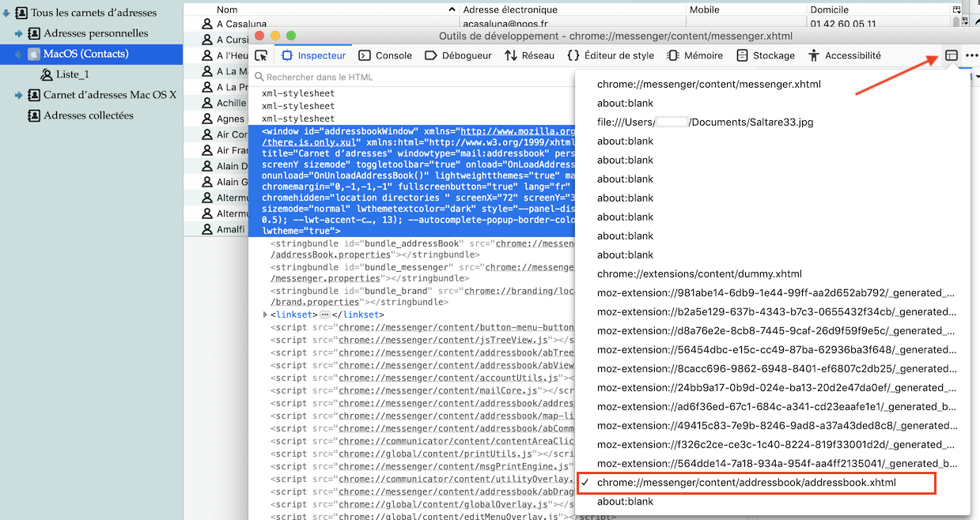The height and width of the screenshot is (520, 980).
Task: Click the A Casaluna contact icon
Action: coord(208,24)
